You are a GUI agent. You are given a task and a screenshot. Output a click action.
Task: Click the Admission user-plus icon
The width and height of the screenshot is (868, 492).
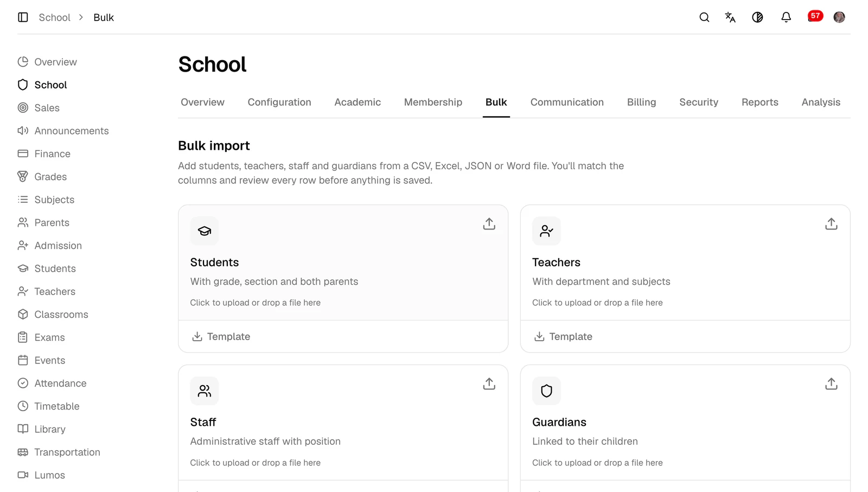click(x=23, y=246)
